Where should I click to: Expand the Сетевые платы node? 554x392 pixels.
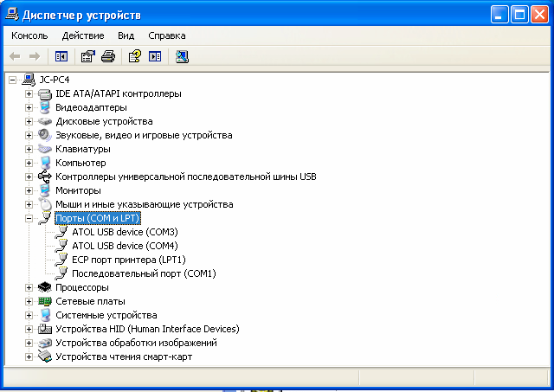point(29,301)
